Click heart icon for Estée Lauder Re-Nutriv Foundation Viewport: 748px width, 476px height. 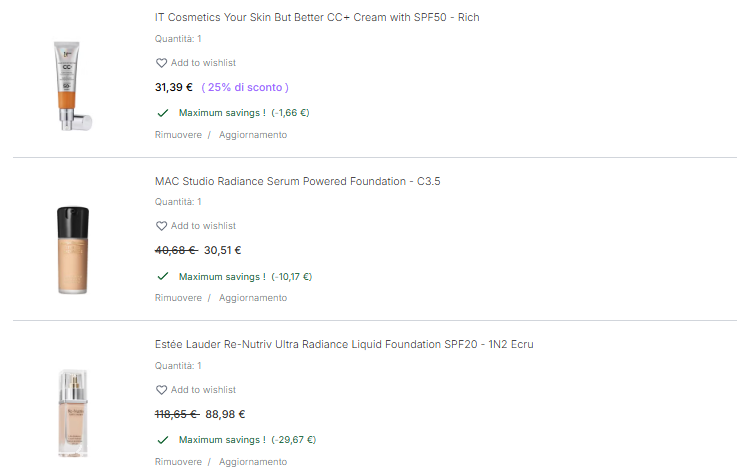tap(161, 390)
